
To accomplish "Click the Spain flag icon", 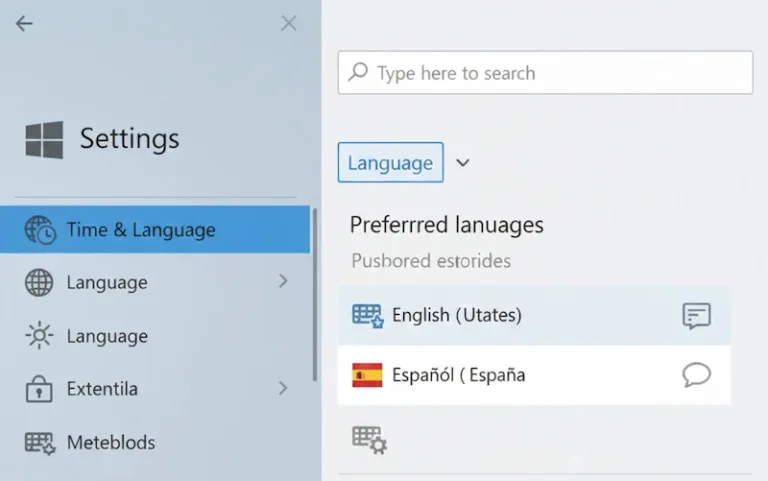I will coord(367,375).
